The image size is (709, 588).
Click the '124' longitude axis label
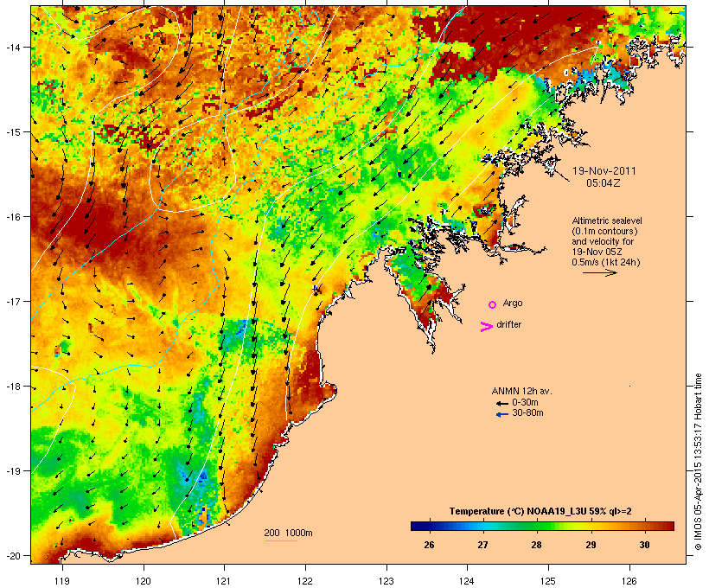[467, 581]
